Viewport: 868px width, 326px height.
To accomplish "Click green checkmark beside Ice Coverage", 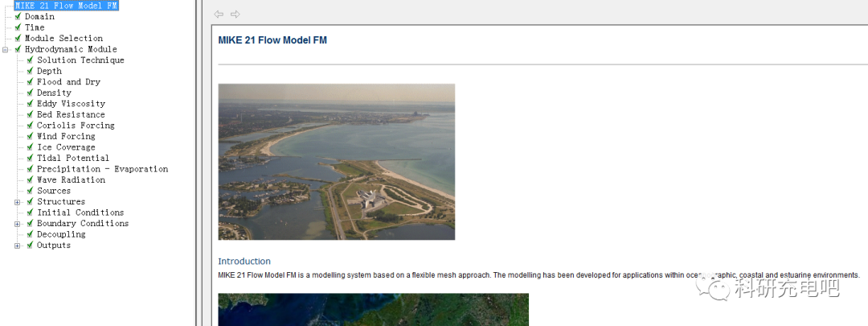I will tap(30, 147).
